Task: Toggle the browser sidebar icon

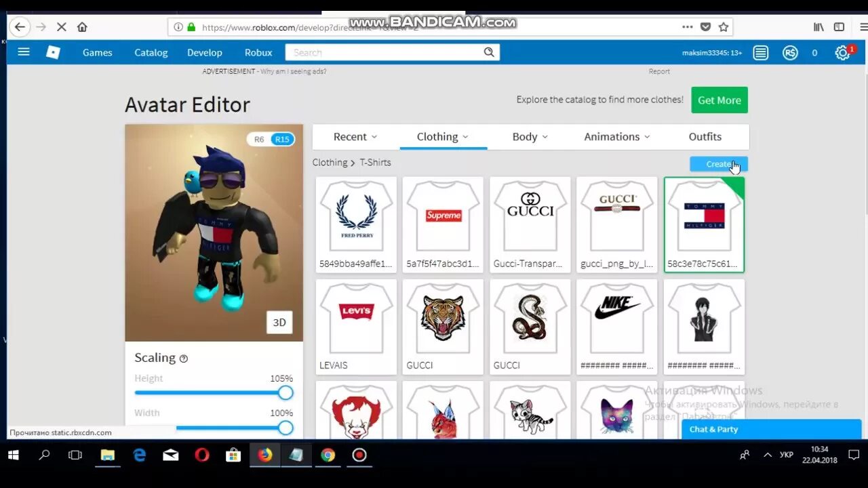Action: pyautogui.click(x=840, y=27)
